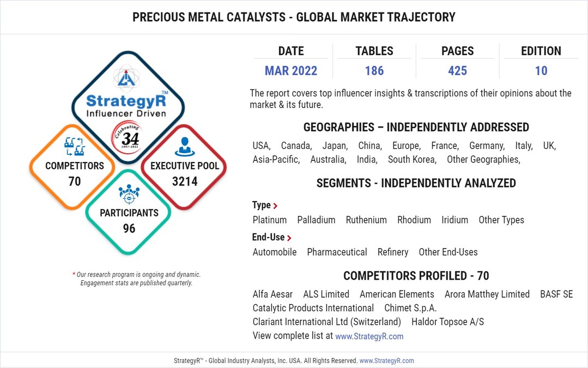Select Platinum type segment

coord(270,220)
